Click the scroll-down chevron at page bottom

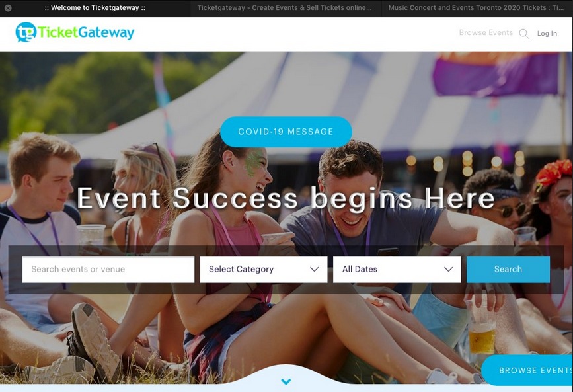[x=286, y=382]
